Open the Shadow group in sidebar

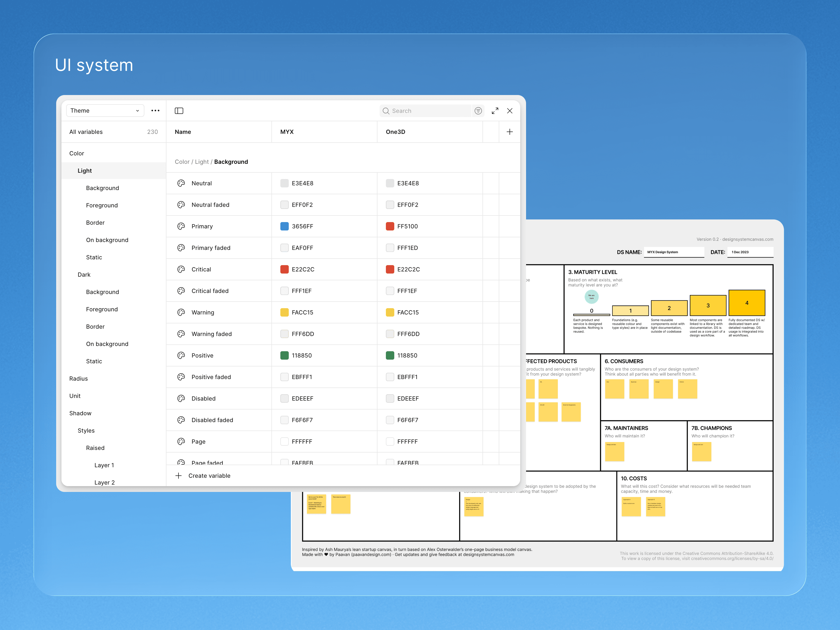[80, 413]
